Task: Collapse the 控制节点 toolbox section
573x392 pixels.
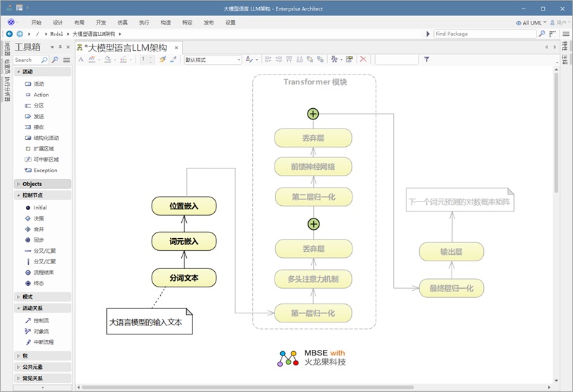Action: click(x=32, y=195)
